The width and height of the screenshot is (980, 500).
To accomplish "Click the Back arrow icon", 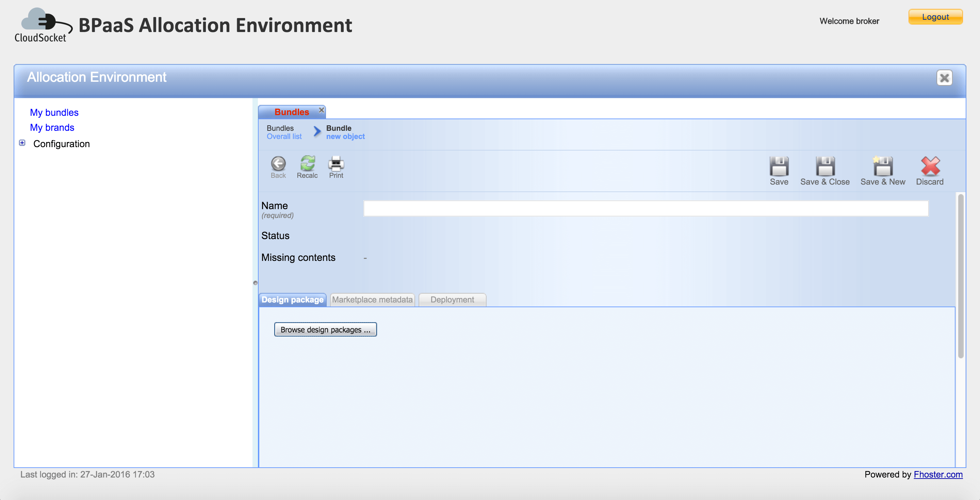I will [278, 164].
